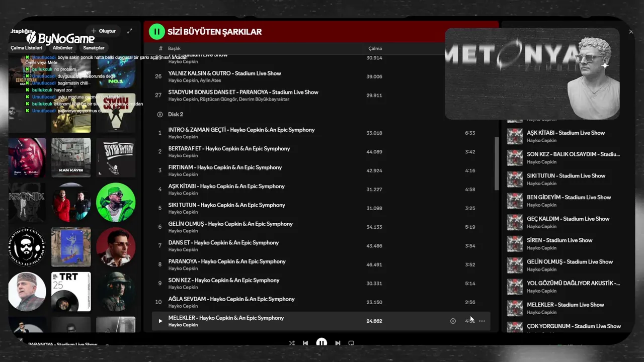
Task: Open the red helmet artwork in library
Action: click(x=27, y=157)
